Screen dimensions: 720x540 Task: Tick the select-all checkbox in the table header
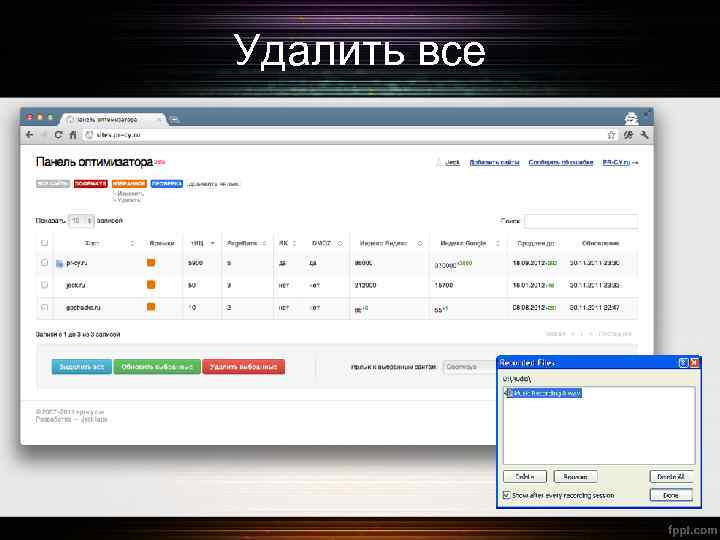45,242
